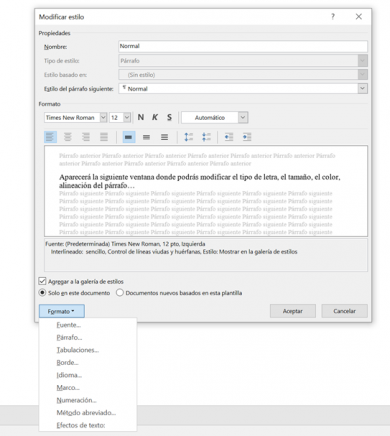The height and width of the screenshot is (436, 390).
Task: Justify the paragraph text
Action: tap(104, 137)
